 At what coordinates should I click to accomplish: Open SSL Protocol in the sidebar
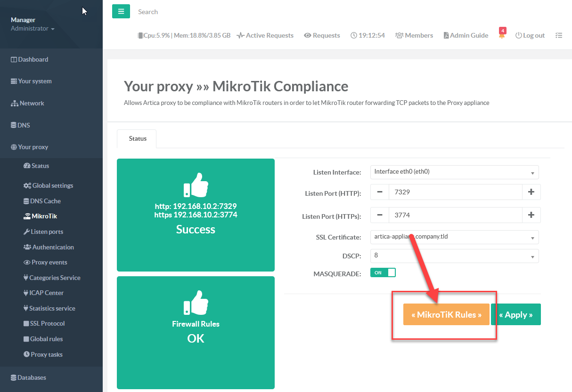point(47,323)
